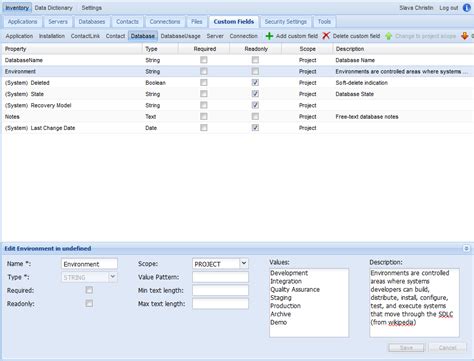Select the Application entity sub-tab
Image resolution: width=474 pixels, height=361 pixels.
(19, 36)
